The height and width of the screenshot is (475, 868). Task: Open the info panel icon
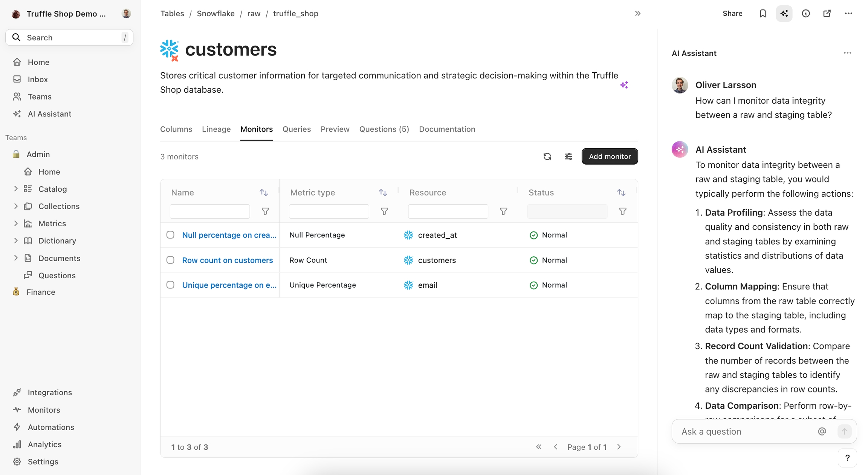805,14
